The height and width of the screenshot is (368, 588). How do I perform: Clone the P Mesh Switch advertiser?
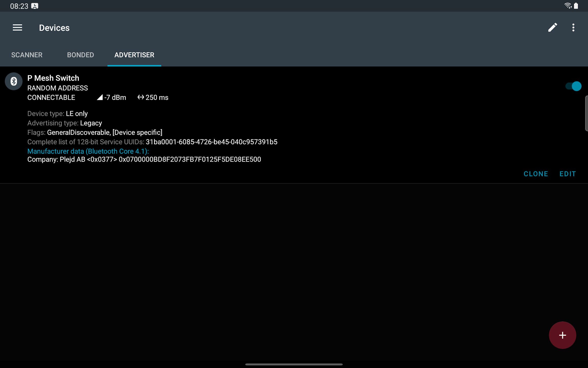[x=536, y=174]
